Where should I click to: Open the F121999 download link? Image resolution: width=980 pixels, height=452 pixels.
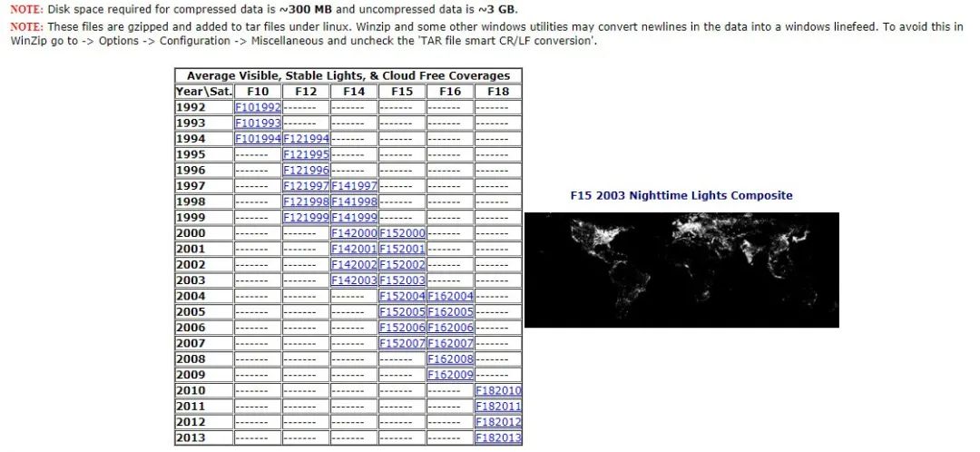pyautogui.click(x=307, y=217)
